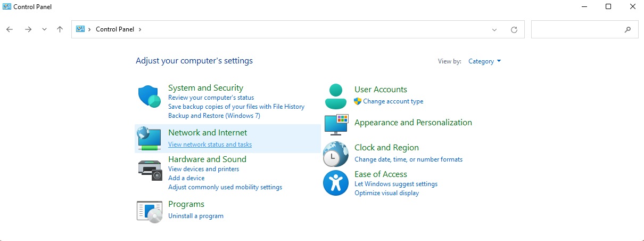Open the Clock and Region globe-clock icon

(336, 155)
